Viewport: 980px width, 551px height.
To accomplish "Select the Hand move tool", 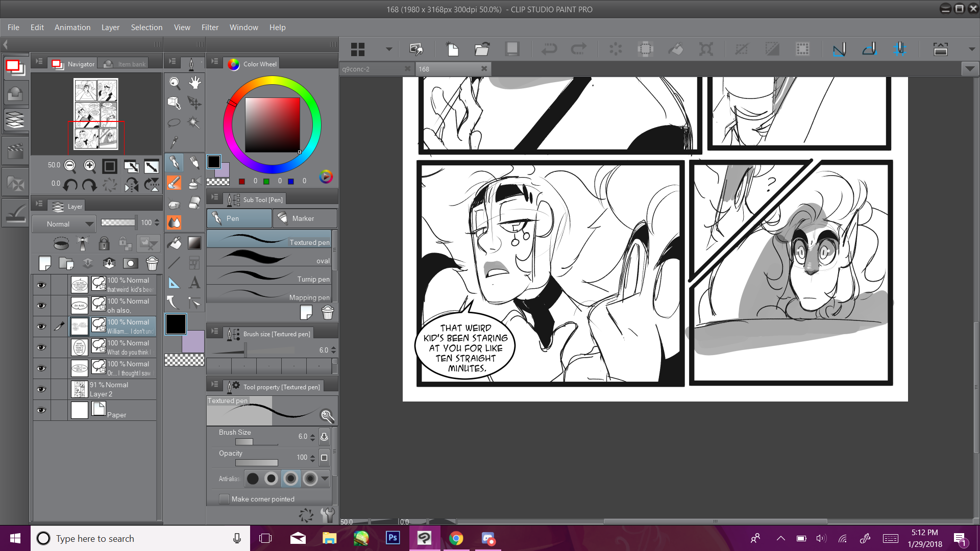I will 194,83.
